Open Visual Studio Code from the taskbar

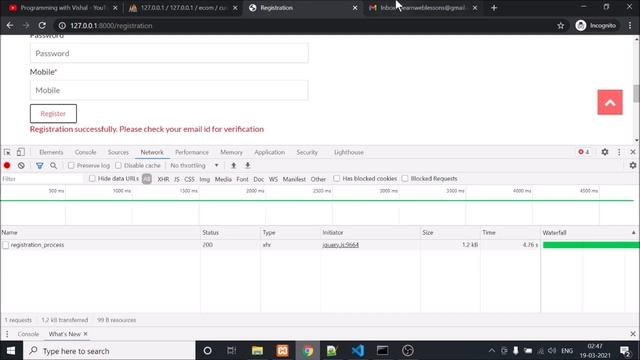358,351
